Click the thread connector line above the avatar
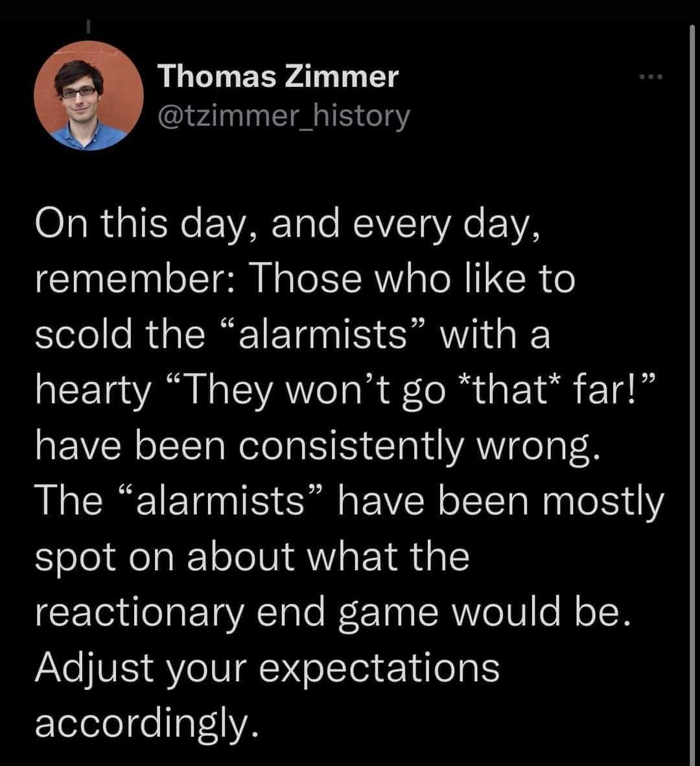The image size is (700, 766). click(x=90, y=27)
